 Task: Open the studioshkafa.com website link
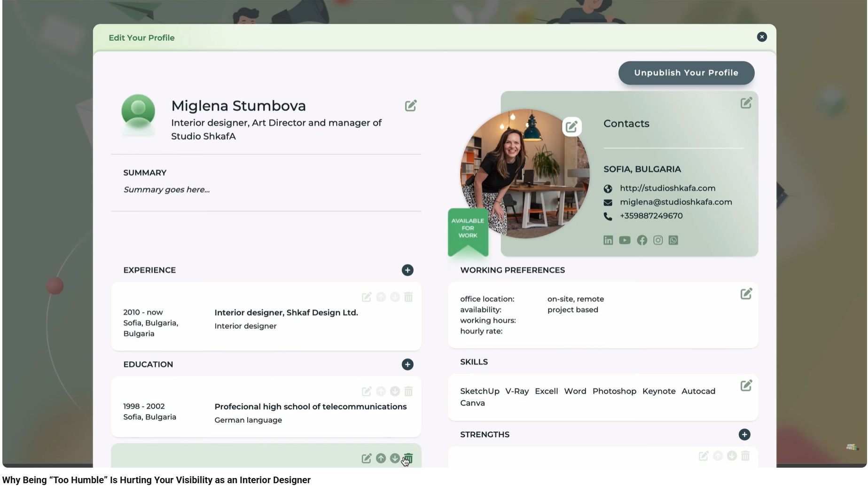click(x=667, y=188)
